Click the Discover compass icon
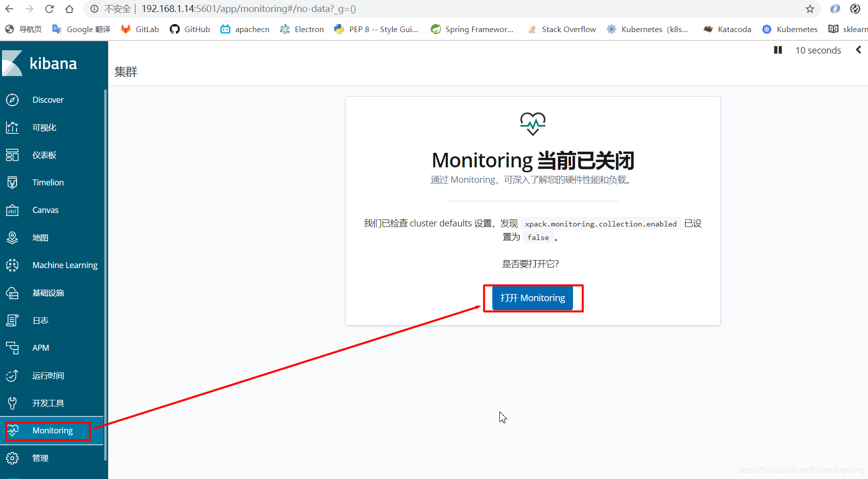Screen dimensions: 868x479 (x=12, y=100)
